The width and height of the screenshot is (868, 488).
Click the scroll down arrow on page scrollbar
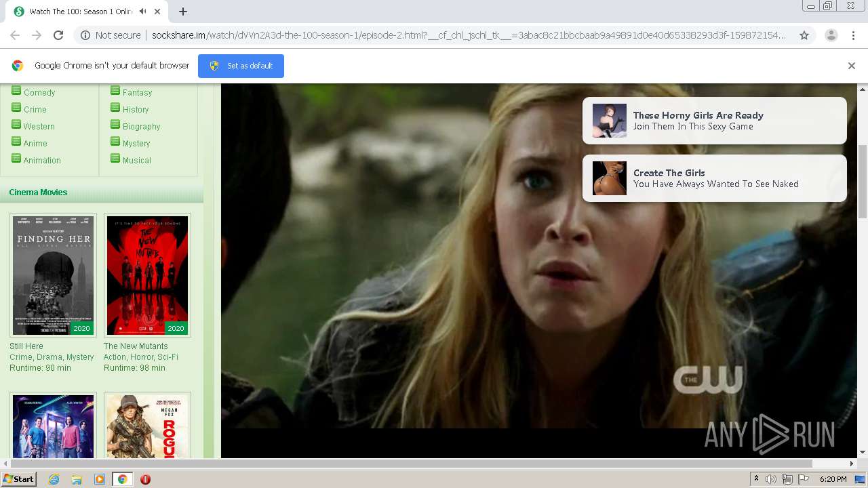coord(863,453)
